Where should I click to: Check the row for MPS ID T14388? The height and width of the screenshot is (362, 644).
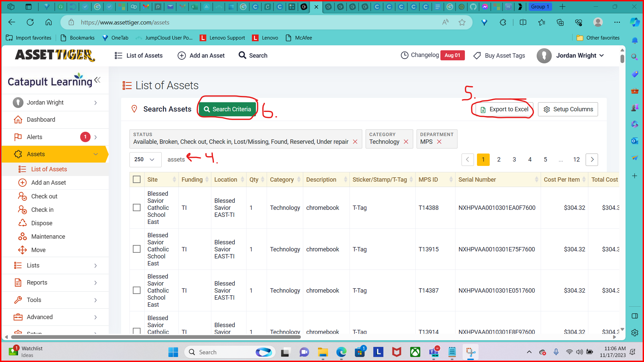tap(137, 207)
